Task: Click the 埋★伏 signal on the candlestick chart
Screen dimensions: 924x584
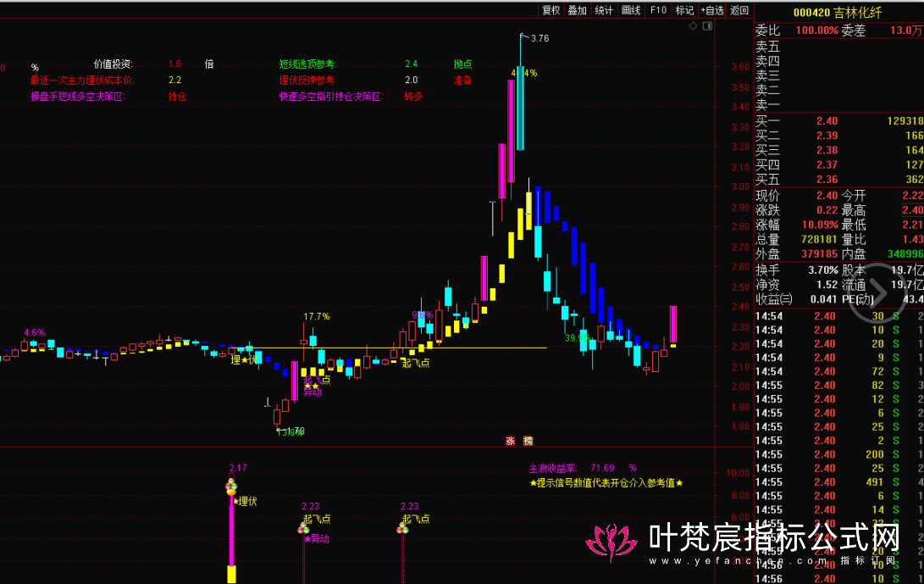Action: (x=243, y=359)
